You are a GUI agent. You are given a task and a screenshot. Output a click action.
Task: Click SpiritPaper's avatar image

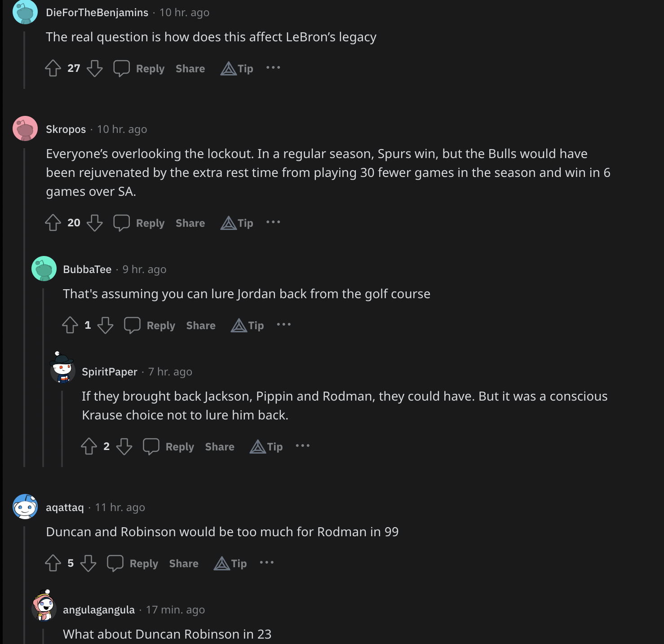tap(62, 368)
